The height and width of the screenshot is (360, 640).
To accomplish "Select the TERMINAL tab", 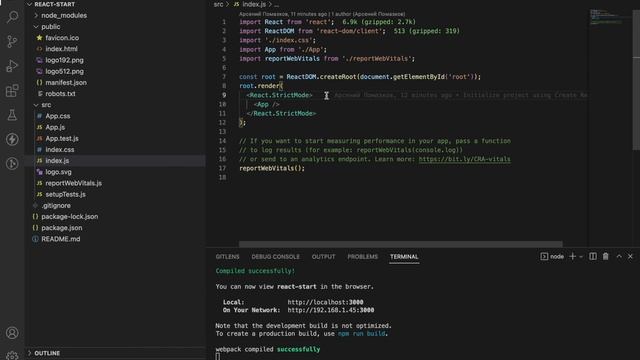I will 404,257.
